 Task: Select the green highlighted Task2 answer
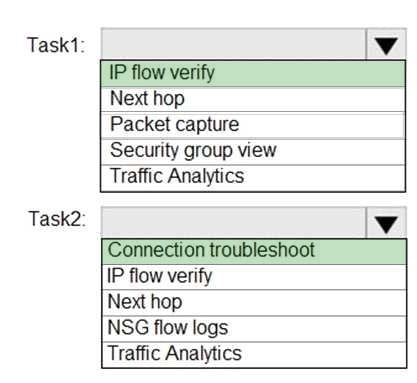(x=254, y=251)
